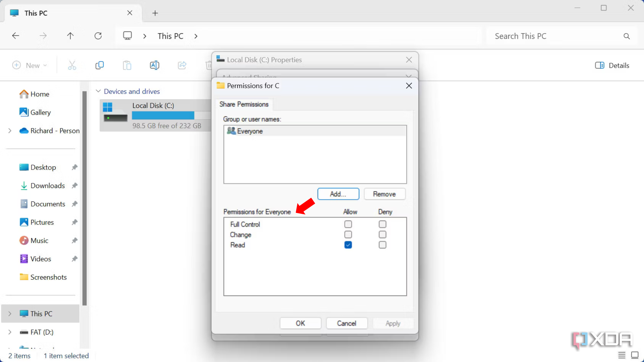
Task: Click the Share icon in the toolbar
Action: (182, 65)
